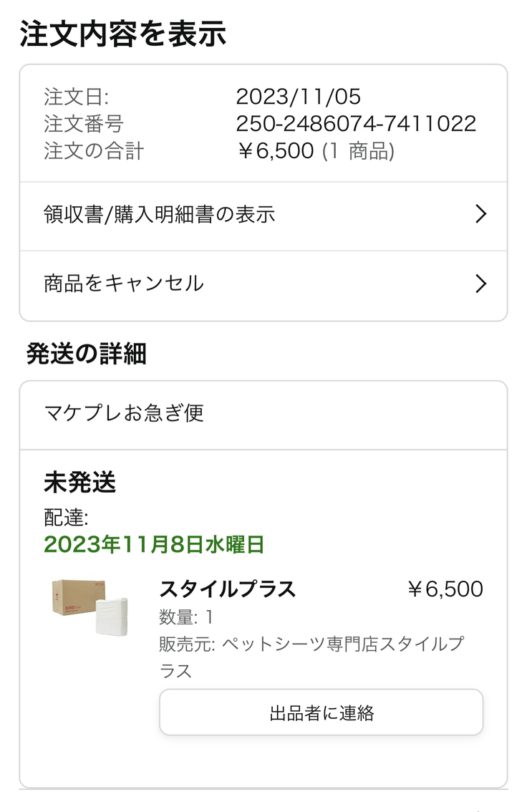Tap the マケプレお急ぎ便 shipping method text
Viewport: 527px width, 812px height.
click(124, 413)
